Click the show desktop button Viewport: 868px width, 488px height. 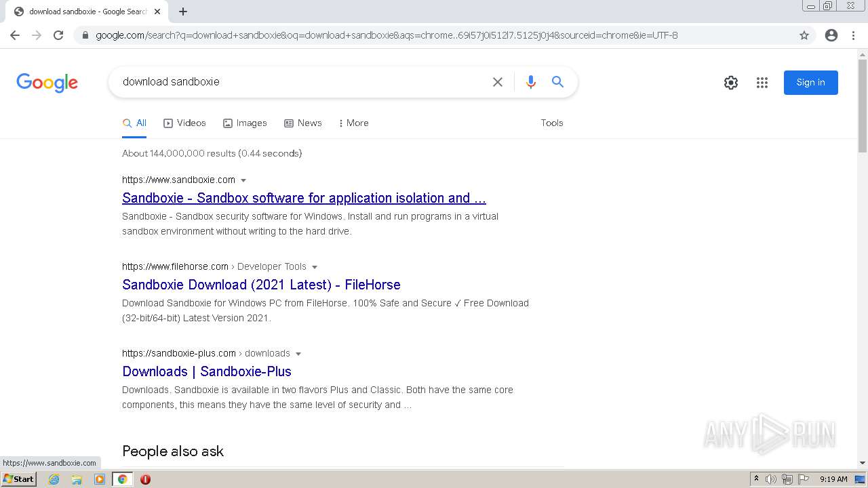[861, 479]
